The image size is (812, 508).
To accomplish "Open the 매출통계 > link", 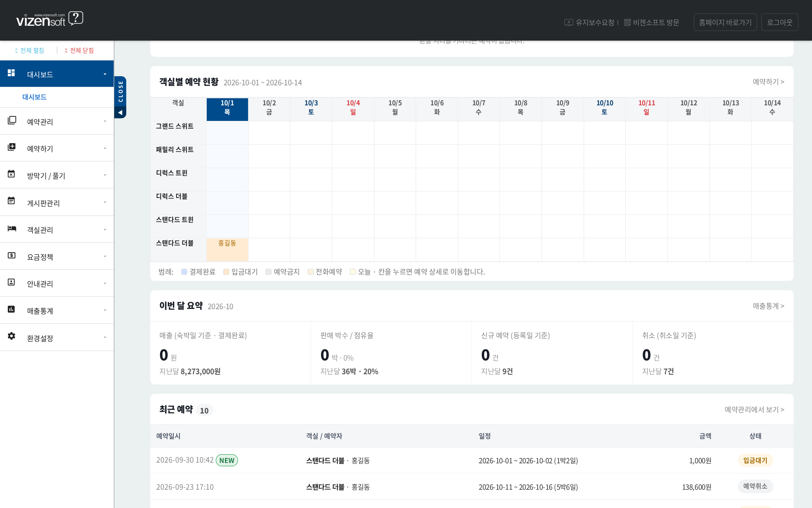I will pyautogui.click(x=768, y=306).
